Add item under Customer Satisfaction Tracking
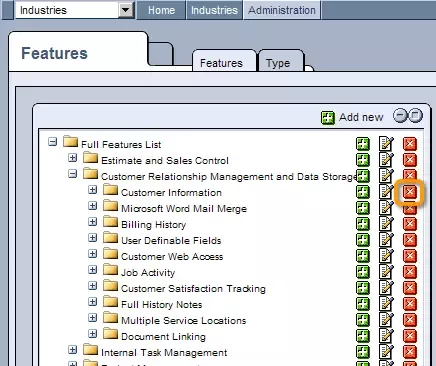This screenshot has width=436, height=366. [x=363, y=288]
